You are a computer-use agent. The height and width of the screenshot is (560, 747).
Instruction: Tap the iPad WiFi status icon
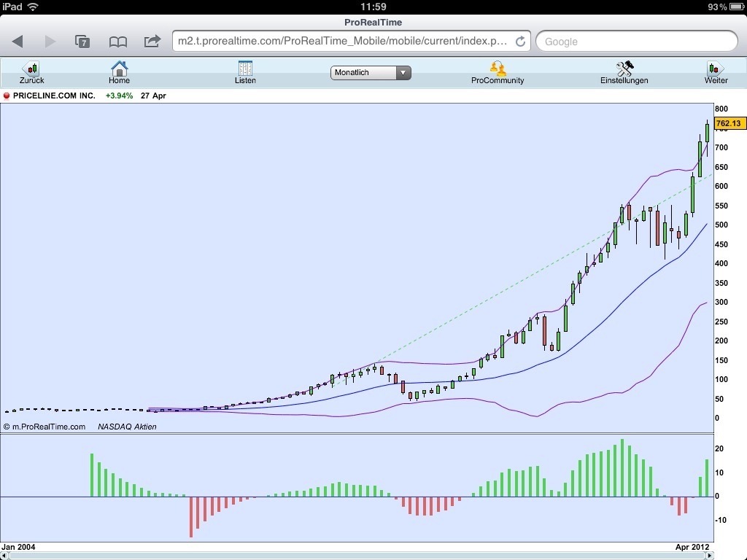pyautogui.click(x=32, y=7)
